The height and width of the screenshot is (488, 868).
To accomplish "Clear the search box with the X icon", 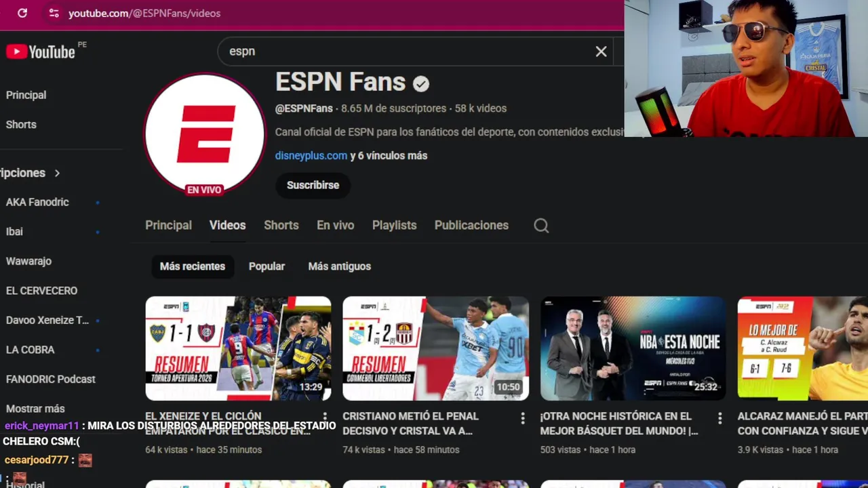I will tap(601, 52).
